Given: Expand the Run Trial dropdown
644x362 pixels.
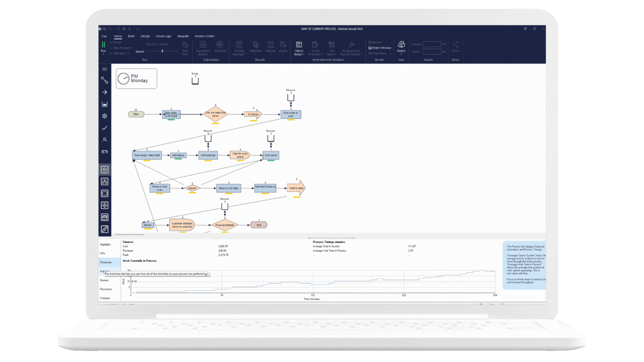Looking at the screenshot, I should [x=185, y=54].
